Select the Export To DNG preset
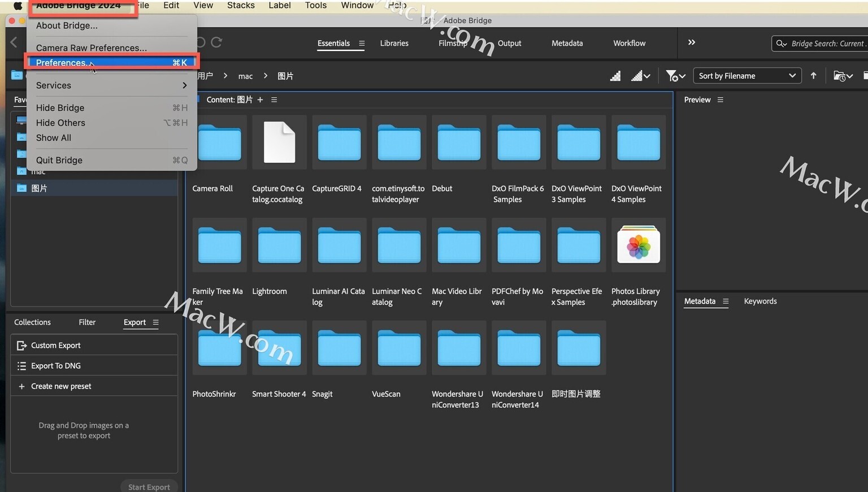Image resolution: width=868 pixels, height=492 pixels. point(94,366)
